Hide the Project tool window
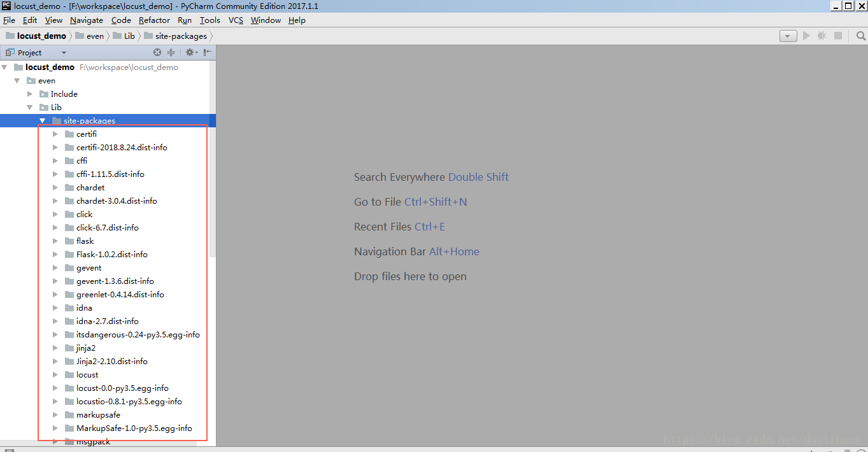Image resolution: width=868 pixels, height=452 pixels. point(208,53)
